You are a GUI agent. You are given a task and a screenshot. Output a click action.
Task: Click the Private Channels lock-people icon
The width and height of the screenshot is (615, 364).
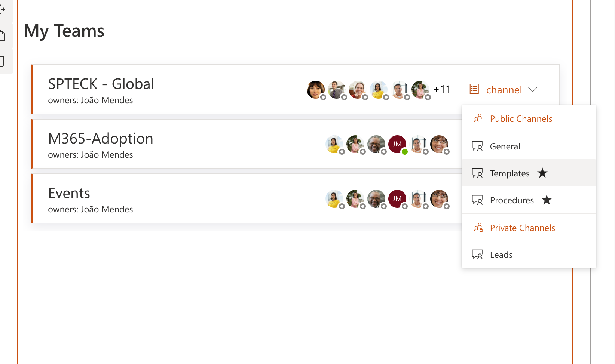click(478, 228)
